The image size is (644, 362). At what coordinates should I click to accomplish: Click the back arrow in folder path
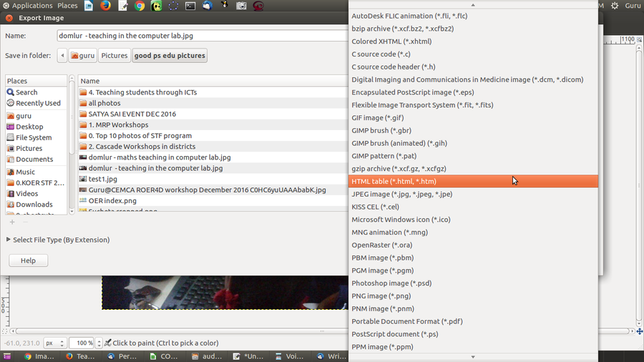coord(62,56)
